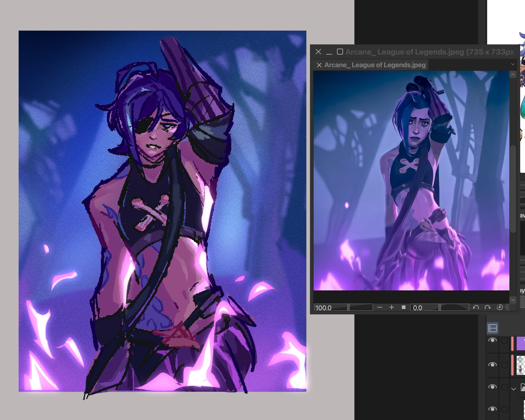Expand hidden sub view toolbar options
Image resolution: width=525 pixels, height=420 pixels.
(506, 307)
